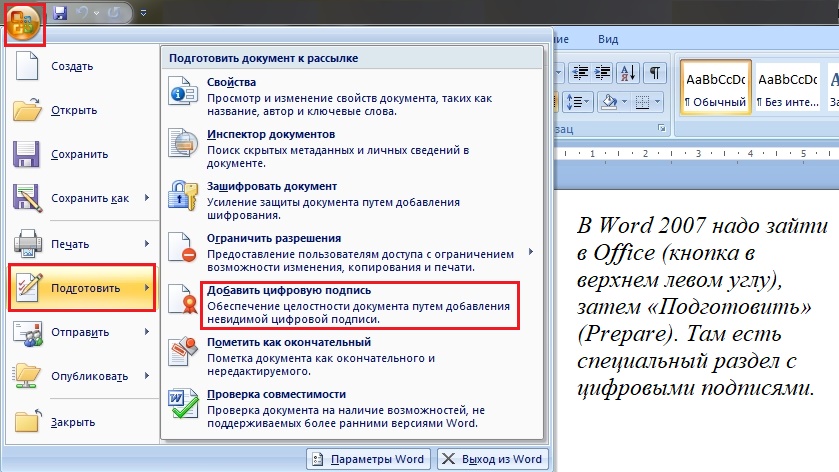This screenshot has width=839, height=472.
Task: Open the Customize Quick Access Toolbar dropdown
Action: coord(144,14)
